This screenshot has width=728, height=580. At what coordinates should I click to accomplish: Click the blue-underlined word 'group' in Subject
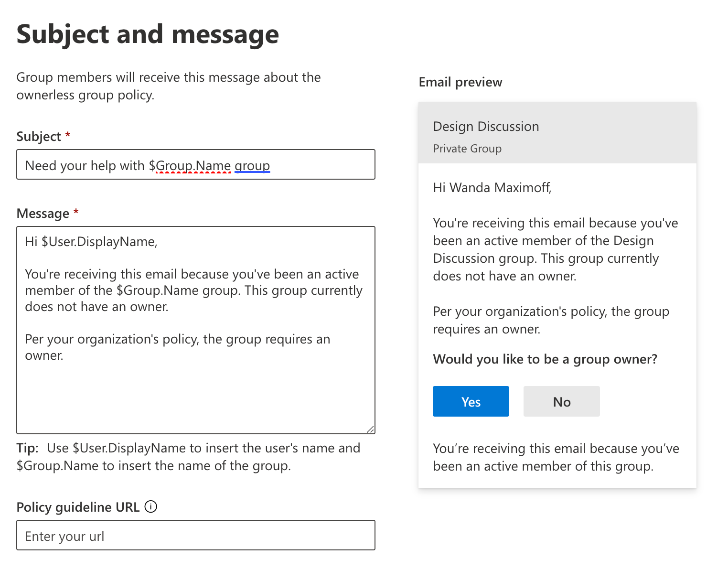click(252, 166)
